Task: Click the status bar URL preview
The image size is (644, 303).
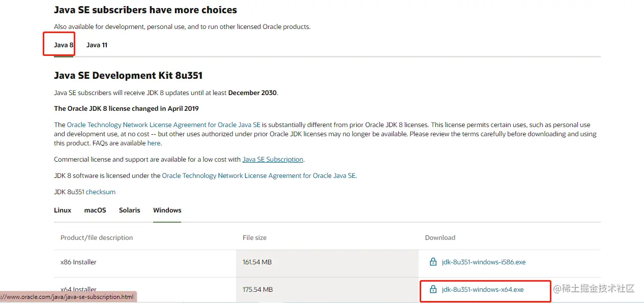Action: pyautogui.click(x=68, y=297)
